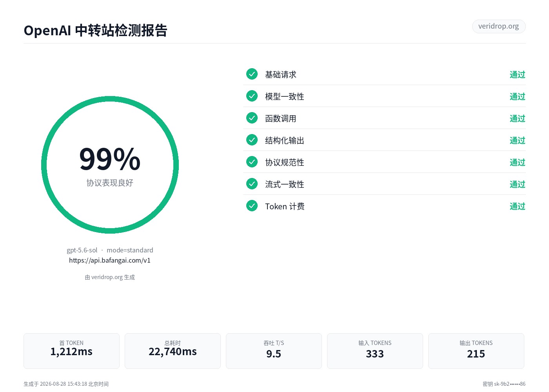Click the 通过 status for Token 计费
Screen dimensions: 549x392
click(517, 206)
